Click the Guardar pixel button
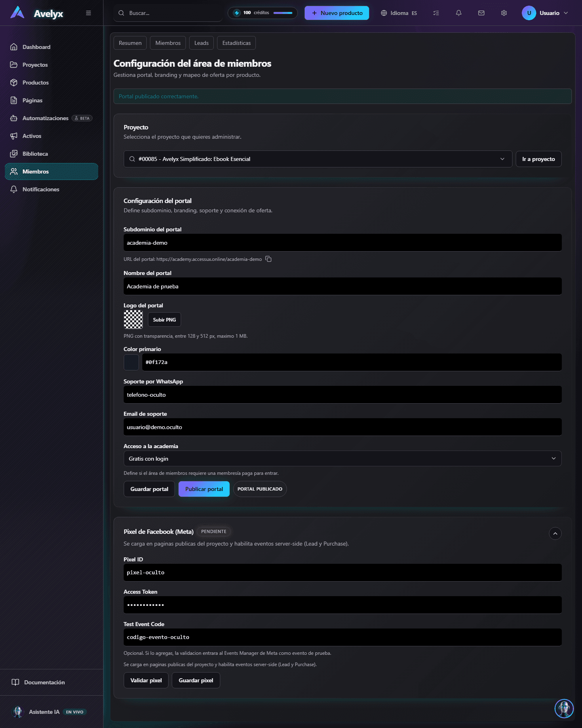582x728 pixels. tap(196, 680)
